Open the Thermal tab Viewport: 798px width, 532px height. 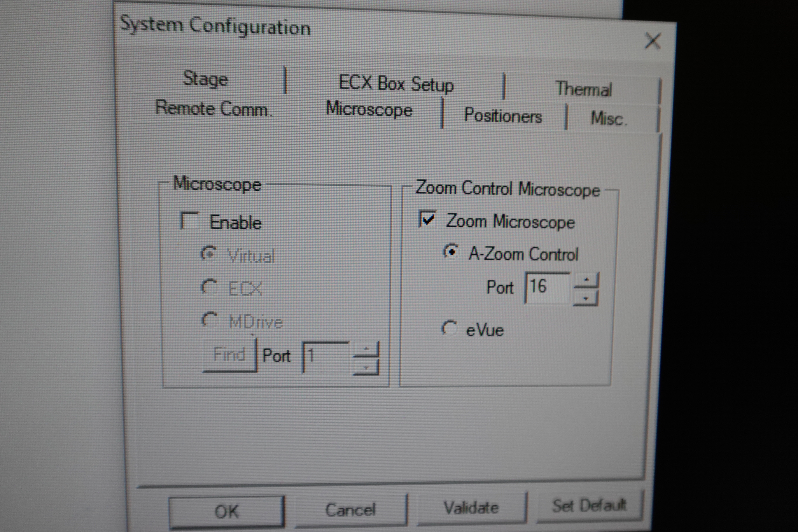click(x=584, y=89)
